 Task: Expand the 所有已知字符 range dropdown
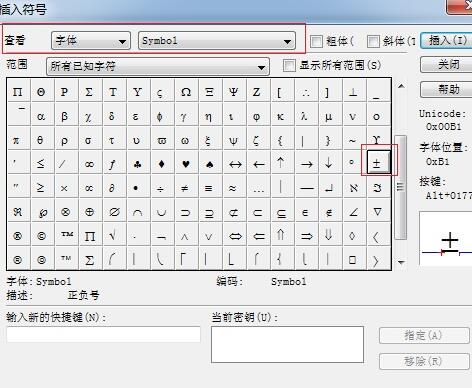(158, 66)
